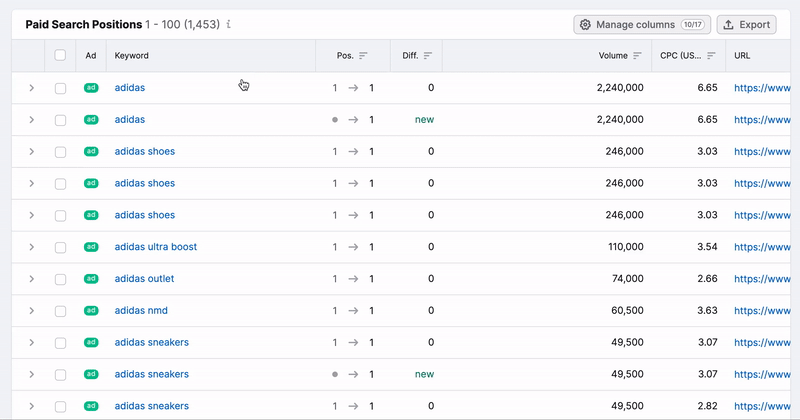Click the 110,000 volume value
Viewport: 800px width, 420px height.
coord(626,247)
